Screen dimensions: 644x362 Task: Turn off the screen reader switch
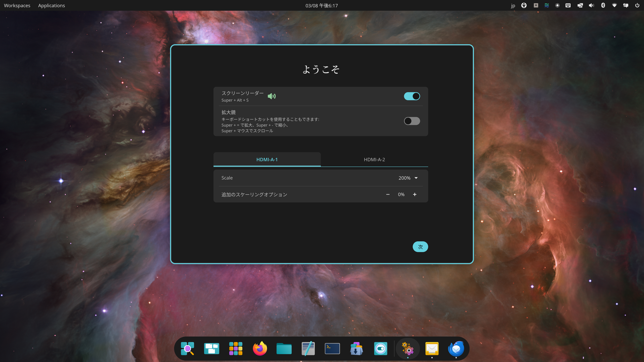412,96
